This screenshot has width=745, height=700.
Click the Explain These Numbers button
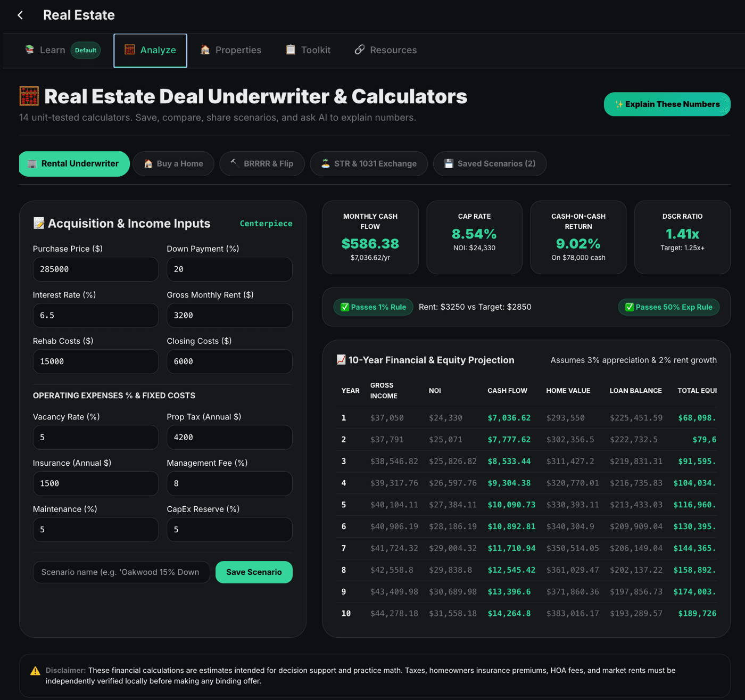(x=667, y=104)
